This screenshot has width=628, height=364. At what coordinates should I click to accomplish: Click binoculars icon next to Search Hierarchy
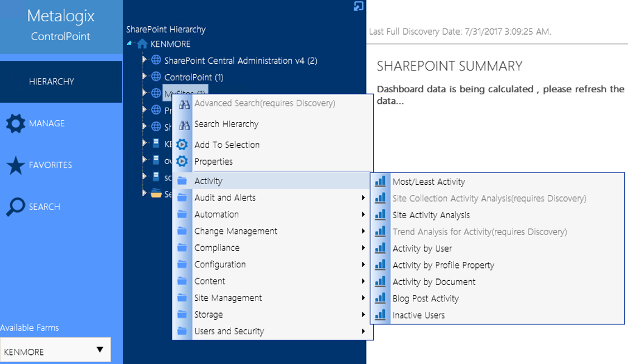184,125
